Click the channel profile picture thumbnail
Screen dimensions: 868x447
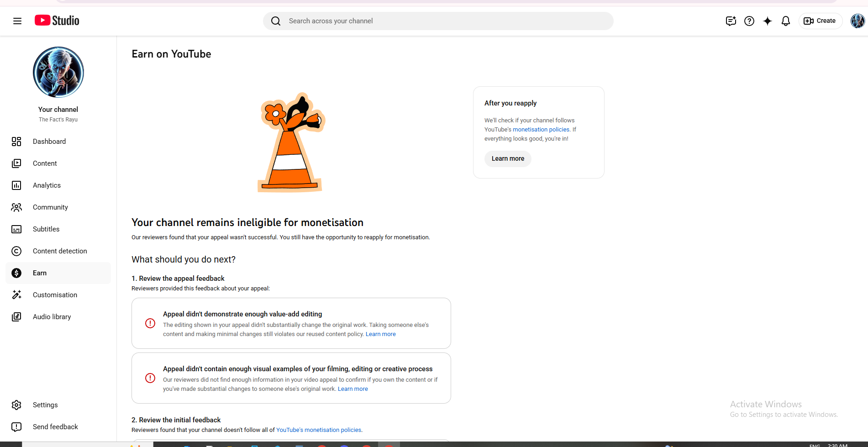pyautogui.click(x=58, y=72)
